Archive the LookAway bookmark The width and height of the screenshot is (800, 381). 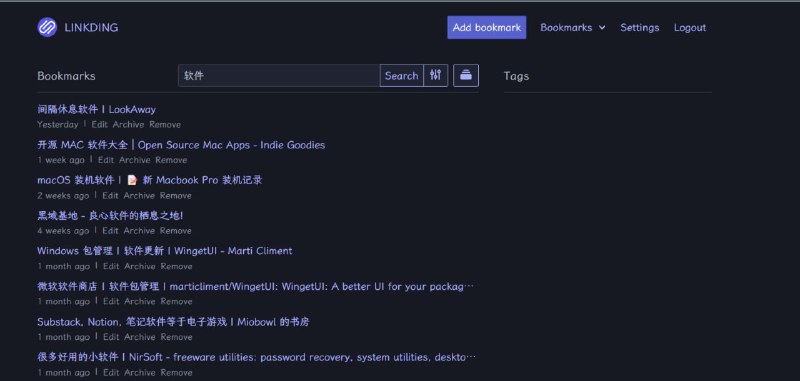(129, 124)
